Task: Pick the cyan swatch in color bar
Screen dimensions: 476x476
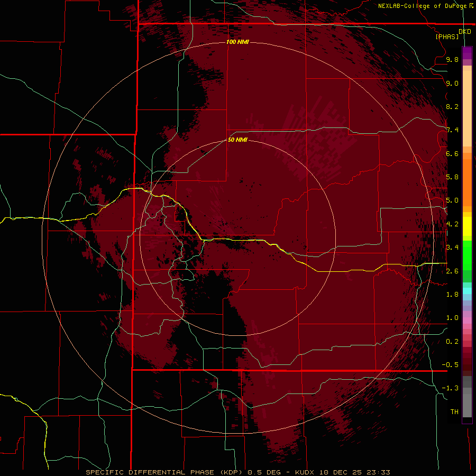Action: tap(467, 291)
